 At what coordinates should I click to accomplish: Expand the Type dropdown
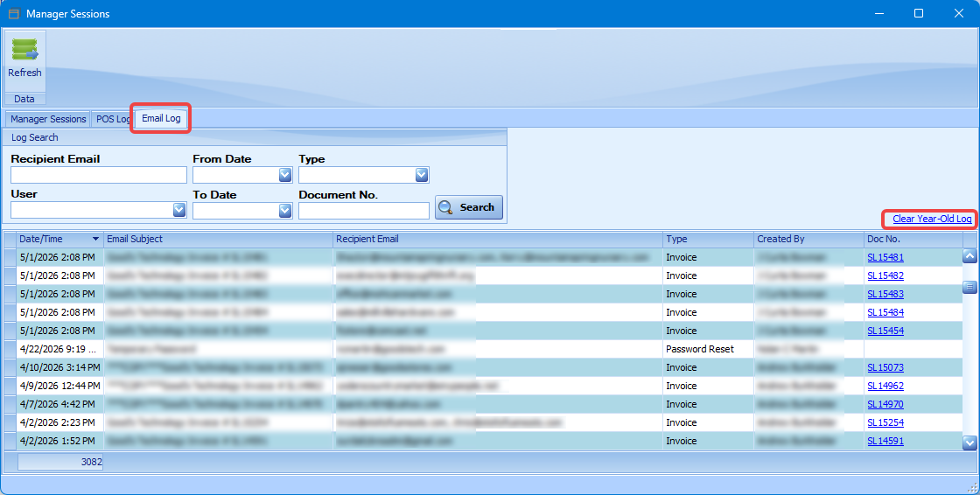coord(422,175)
